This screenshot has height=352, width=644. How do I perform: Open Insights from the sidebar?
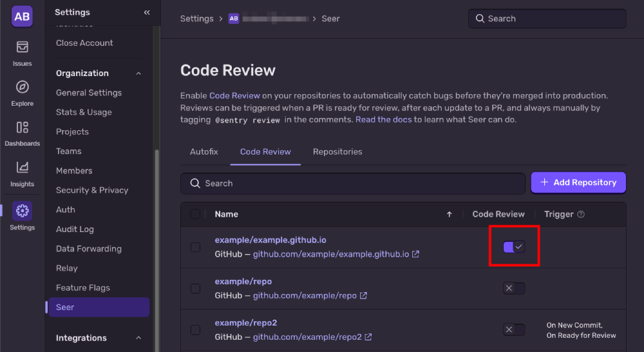coord(22,174)
